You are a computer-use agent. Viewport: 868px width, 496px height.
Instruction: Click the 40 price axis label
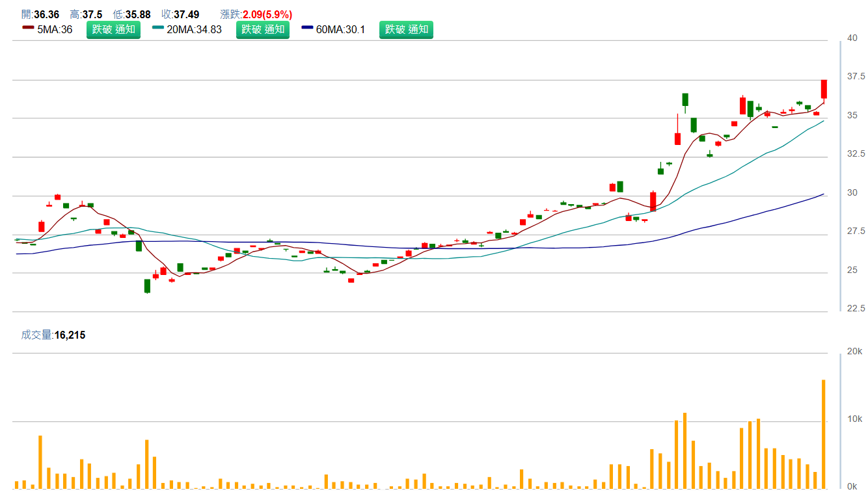pos(852,38)
